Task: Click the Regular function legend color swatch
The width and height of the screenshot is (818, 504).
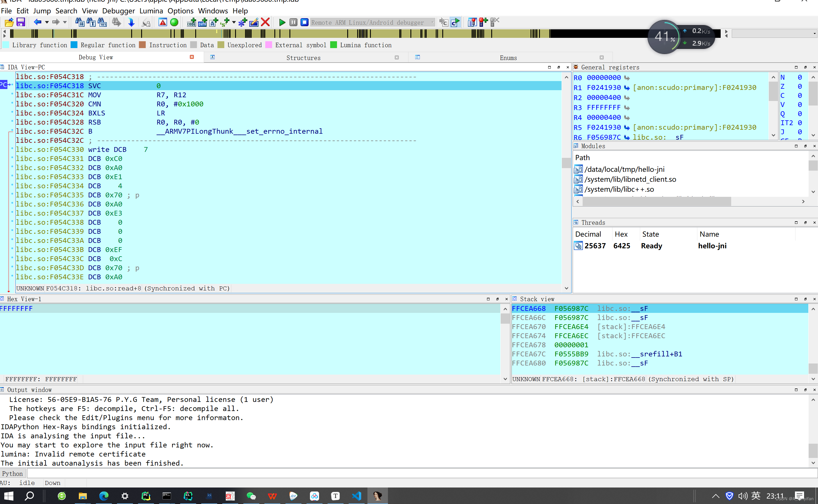Action: tap(74, 45)
